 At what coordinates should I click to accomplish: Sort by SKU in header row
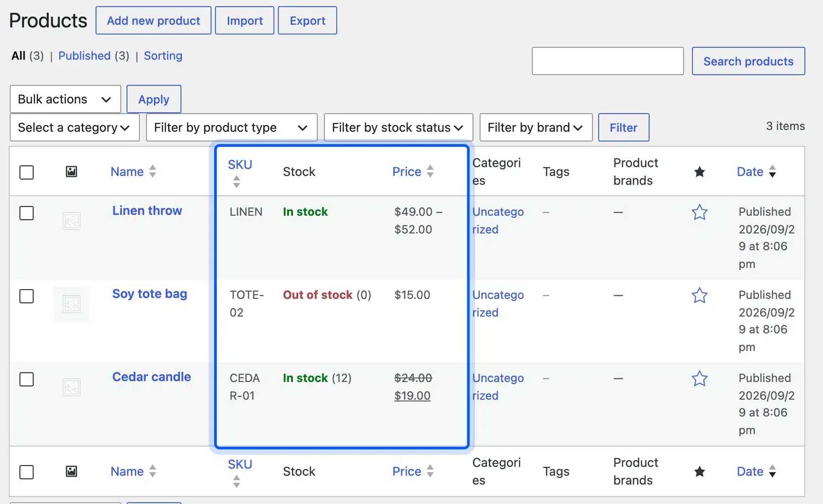click(240, 172)
